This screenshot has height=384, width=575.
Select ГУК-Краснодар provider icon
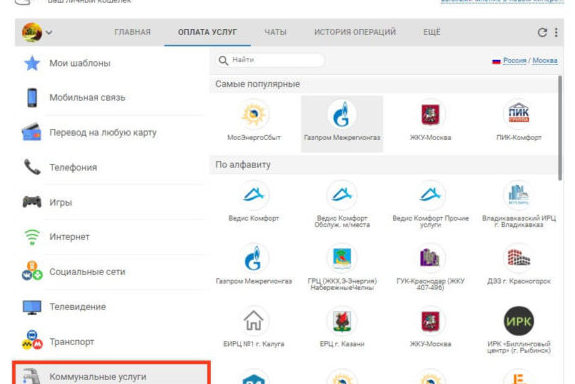[431, 258]
